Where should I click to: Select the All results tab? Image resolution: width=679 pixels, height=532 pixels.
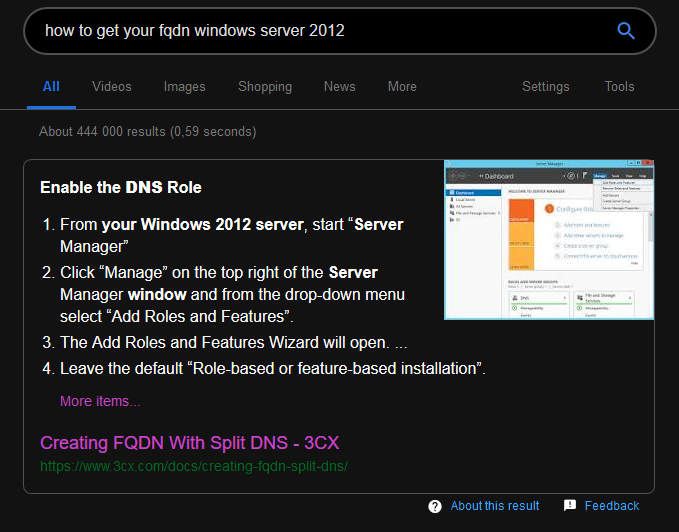click(51, 87)
